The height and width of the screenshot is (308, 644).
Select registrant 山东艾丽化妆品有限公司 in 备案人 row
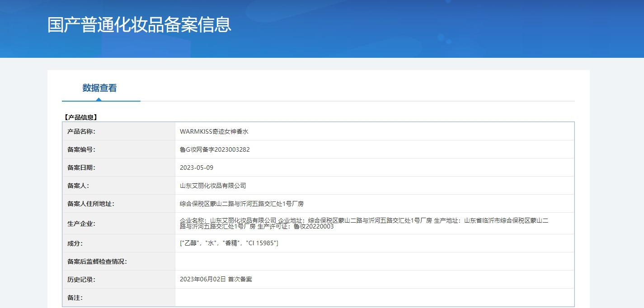pyautogui.click(x=213, y=186)
